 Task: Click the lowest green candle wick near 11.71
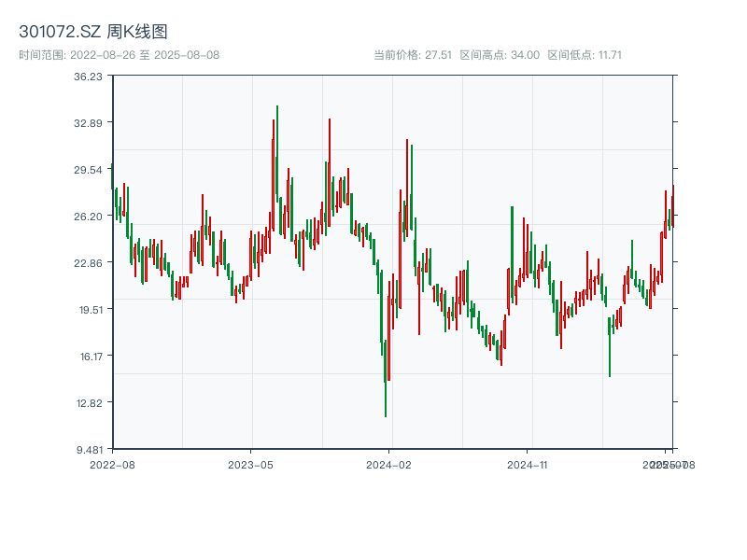pyautogui.click(x=386, y=379)
